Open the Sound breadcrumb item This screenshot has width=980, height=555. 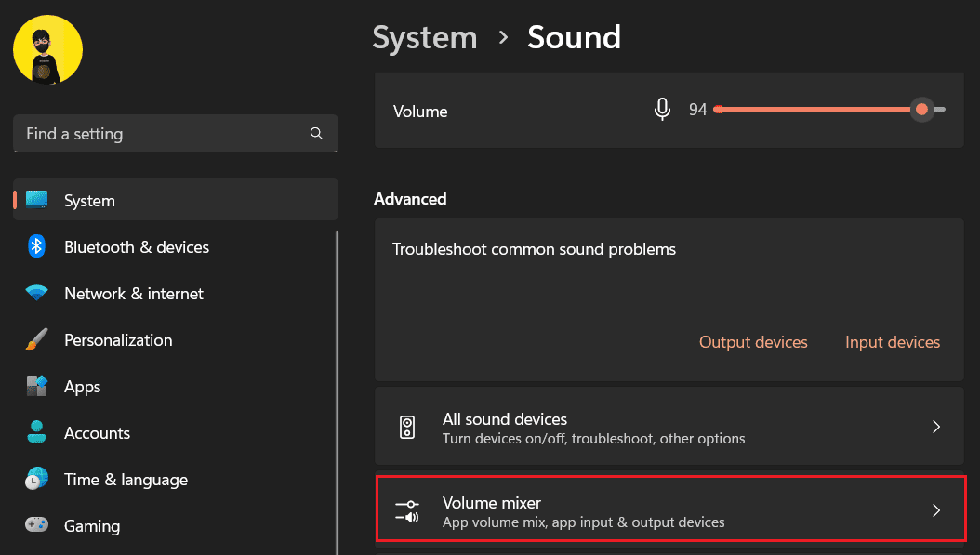[574, 37]
